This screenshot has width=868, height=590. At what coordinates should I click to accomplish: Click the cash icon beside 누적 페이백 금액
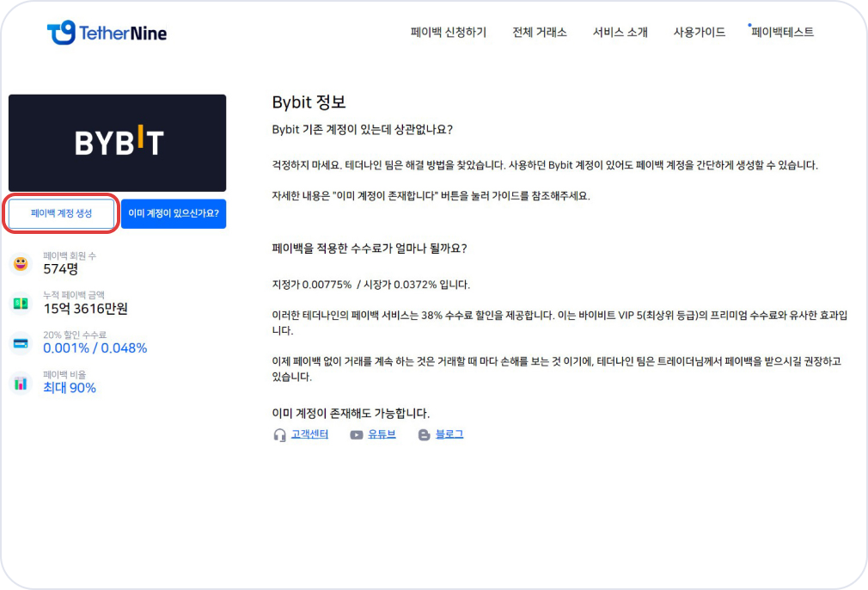coord(21,304)
